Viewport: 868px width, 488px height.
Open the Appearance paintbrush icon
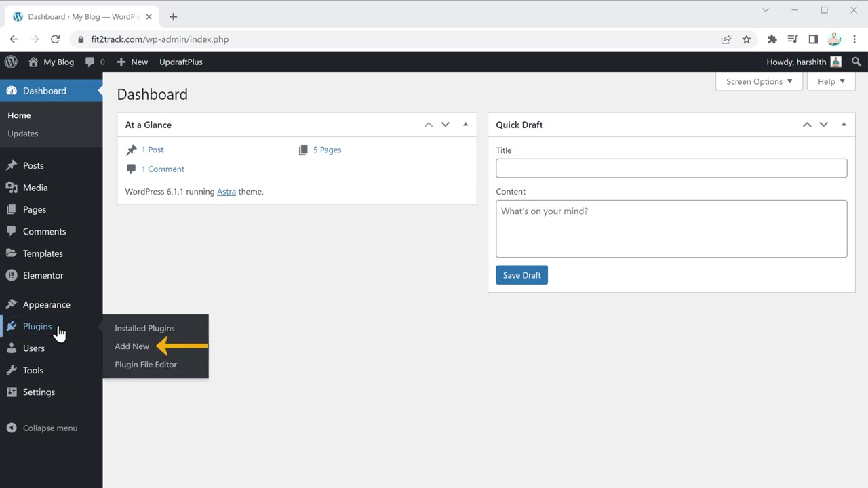(12, 304)
